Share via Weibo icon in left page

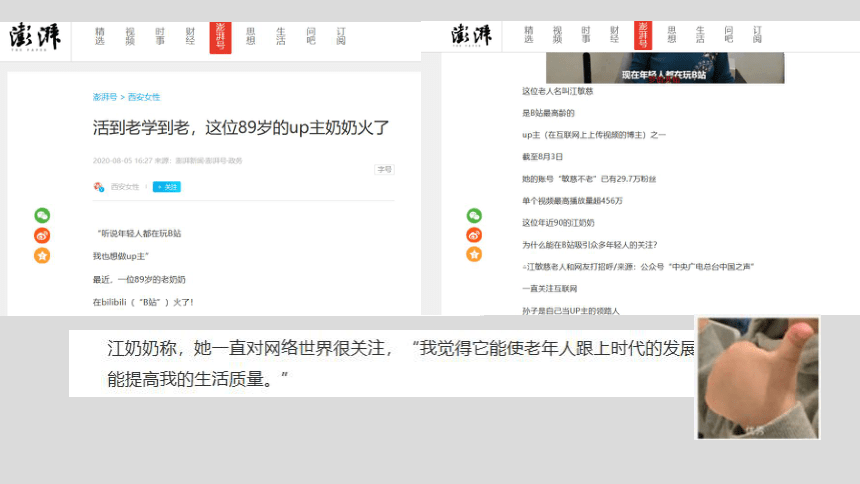[x=42, y=235]
